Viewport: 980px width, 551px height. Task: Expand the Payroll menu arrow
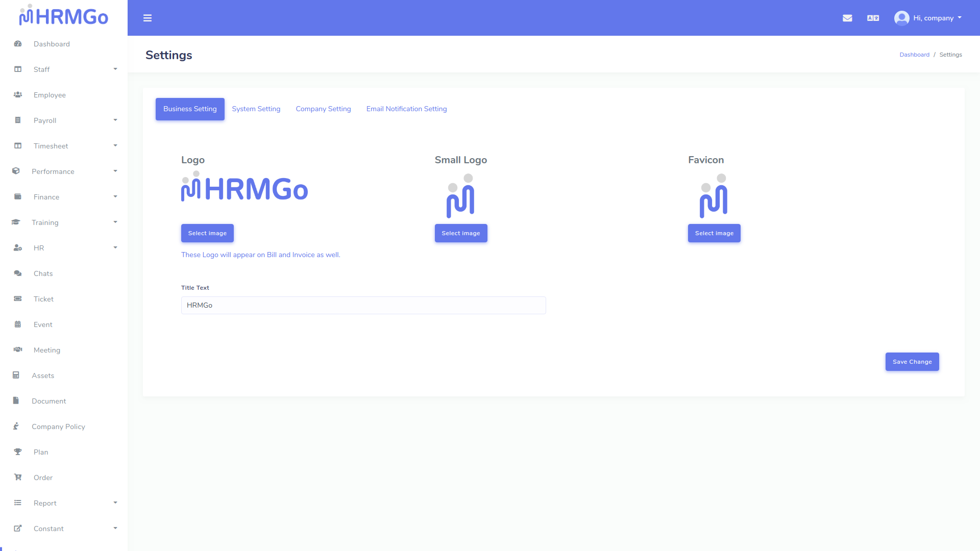(115, 120)
